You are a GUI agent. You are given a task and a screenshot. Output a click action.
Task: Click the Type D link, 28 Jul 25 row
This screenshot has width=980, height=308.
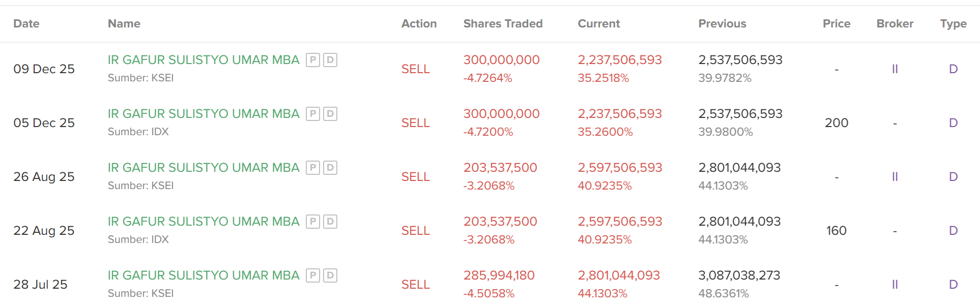(x=953, y=285)
